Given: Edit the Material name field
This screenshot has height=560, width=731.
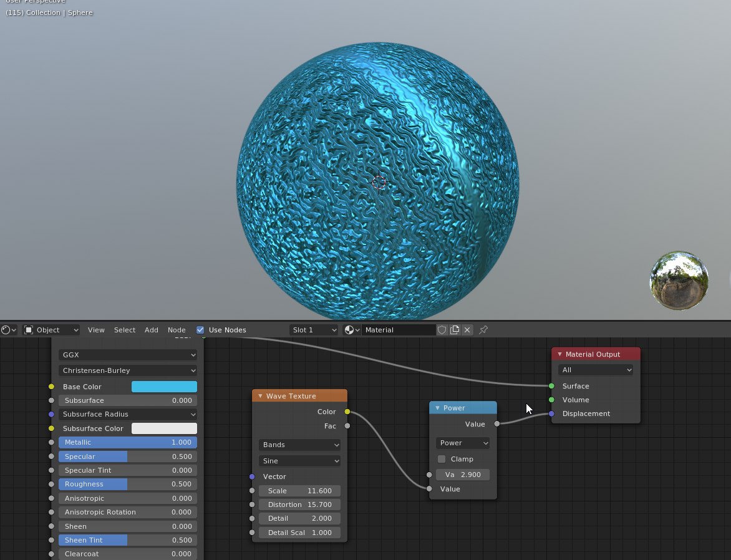Looking at the screenshot, I should tap(399, 330).
